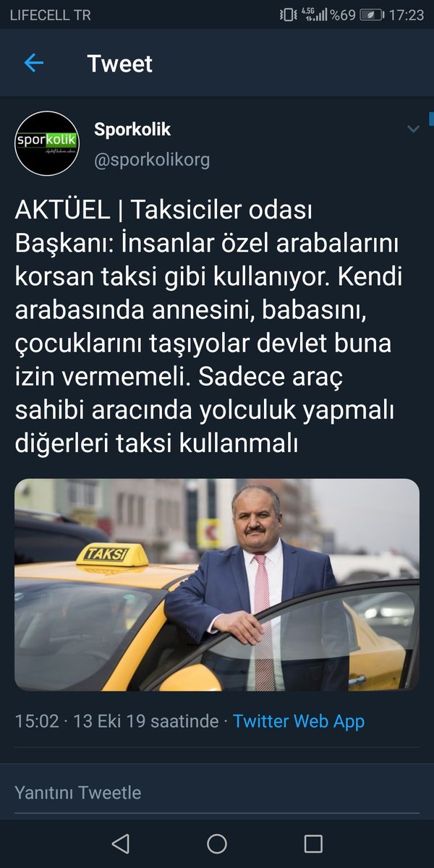The width and height of the screenshot is (434, 868).
Task: Tap Android back navigation button
Action: click(x=121, y=843)
